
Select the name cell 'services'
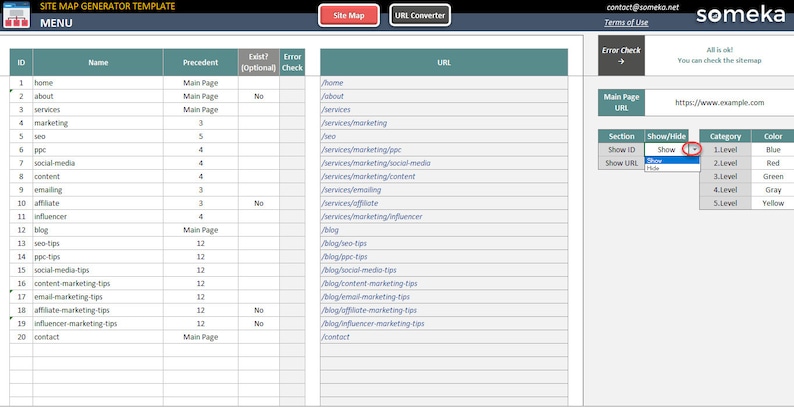tap(98, 109)
